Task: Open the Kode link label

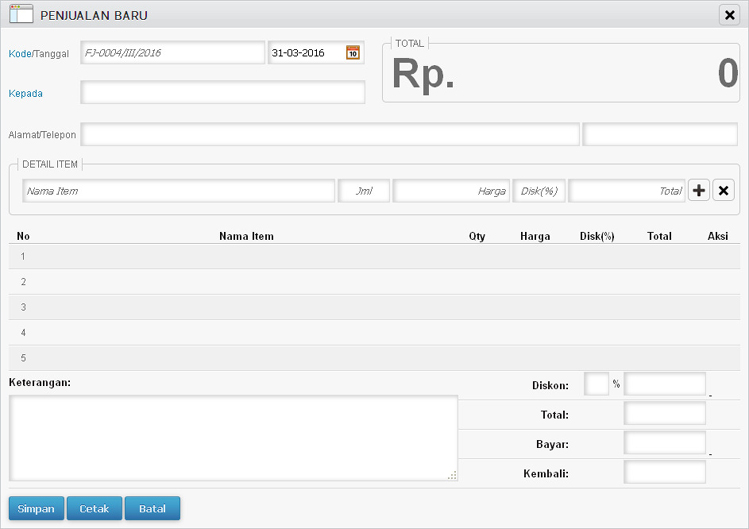Action: click(20, 54)
